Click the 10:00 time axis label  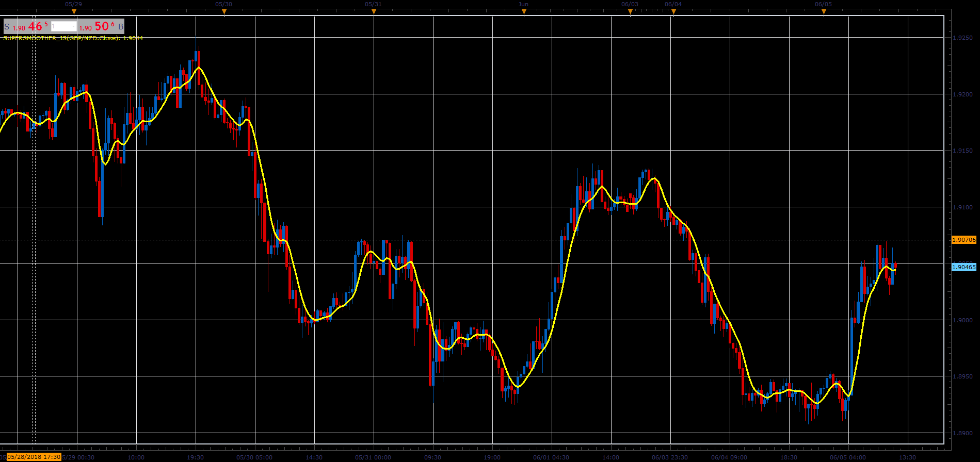tap(136, 457)
